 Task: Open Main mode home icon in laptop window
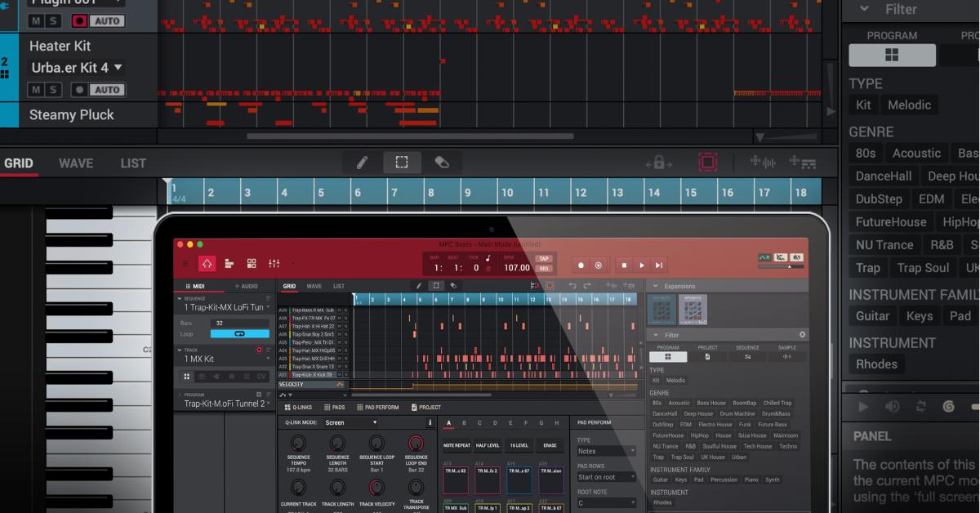[x=207, y=264]
